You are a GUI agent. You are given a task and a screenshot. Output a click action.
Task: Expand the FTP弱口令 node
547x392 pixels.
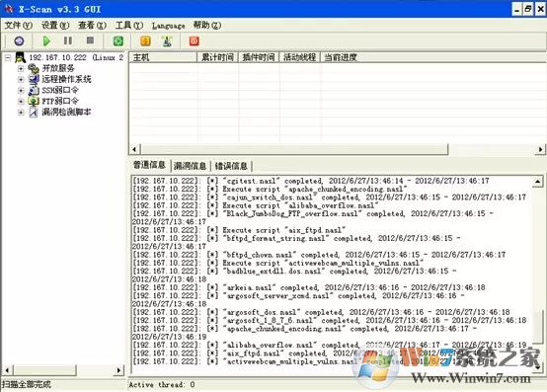click(21, 102)
